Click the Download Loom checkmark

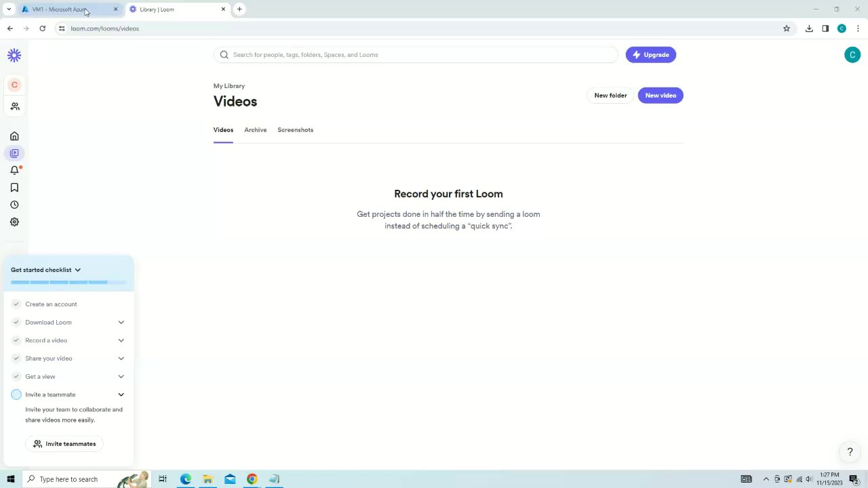point(16,323)
